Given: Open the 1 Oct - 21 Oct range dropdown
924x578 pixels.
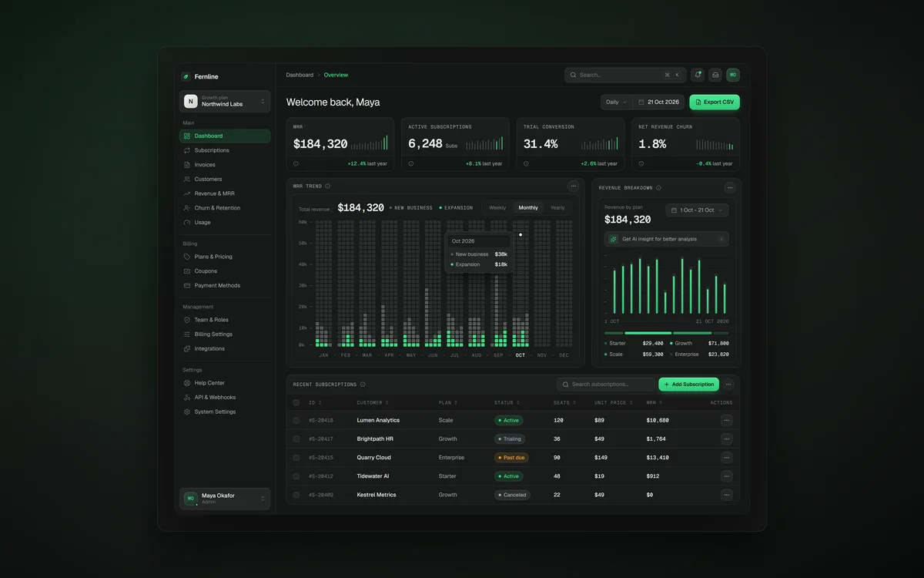Looking at the screenshot, I should 697,210.
